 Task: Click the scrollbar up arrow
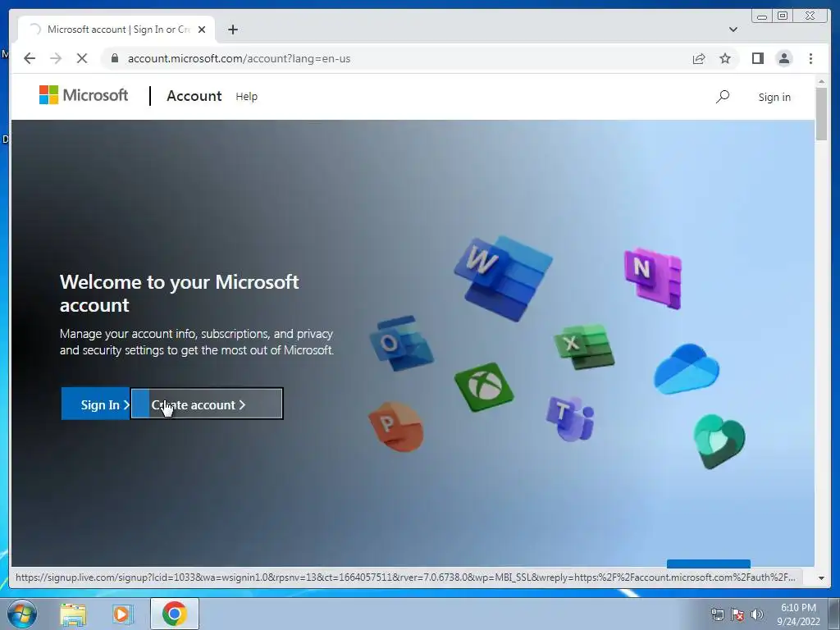pyautogui.click(x=821, y=81)
